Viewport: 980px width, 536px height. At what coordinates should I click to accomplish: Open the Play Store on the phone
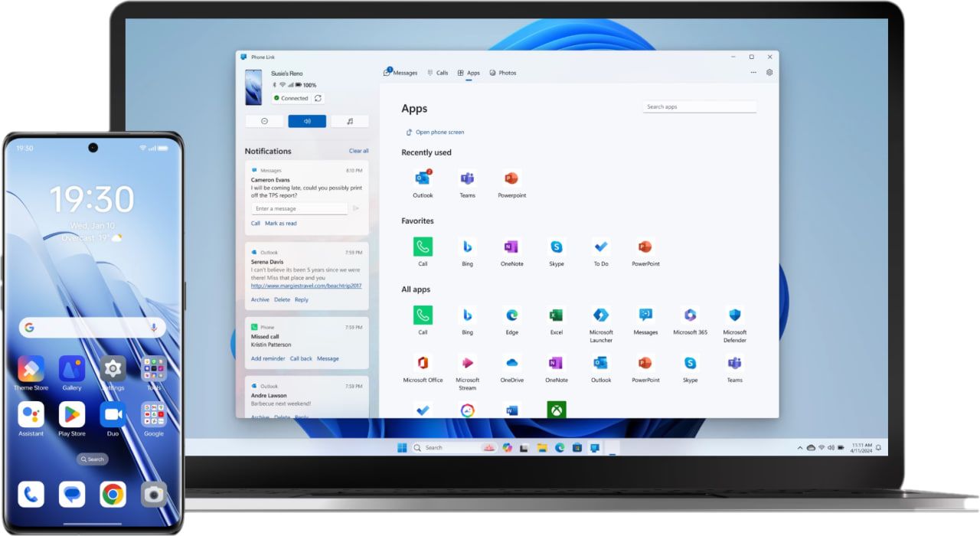(x=72, y=414)
